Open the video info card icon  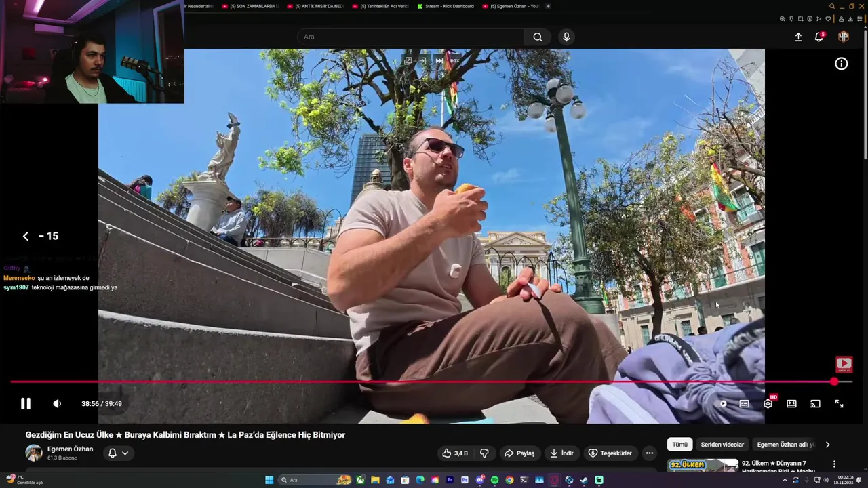click(x=841, y=64)
